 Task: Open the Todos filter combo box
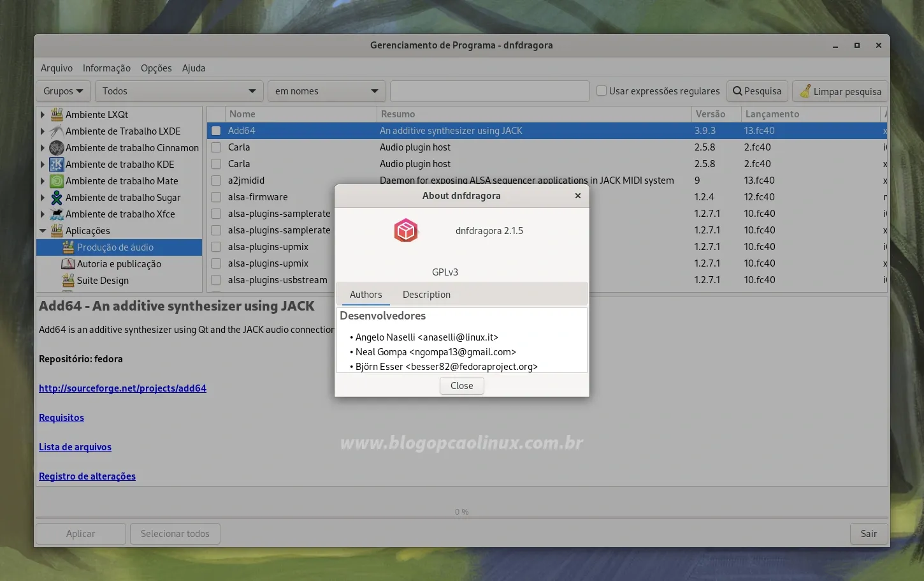pyautogui.click(x=179, y=91)
